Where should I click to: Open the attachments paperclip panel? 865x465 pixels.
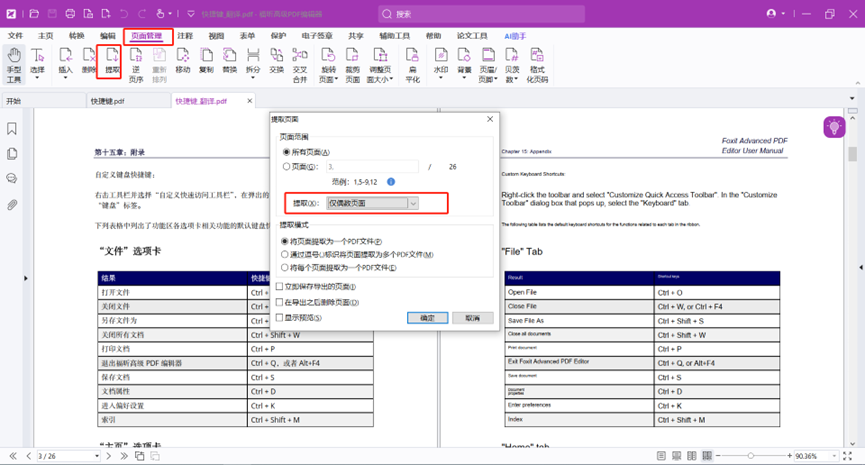12,205
